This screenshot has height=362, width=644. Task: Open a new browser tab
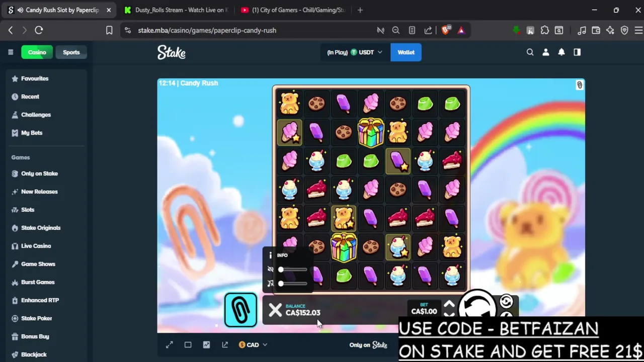360,10
